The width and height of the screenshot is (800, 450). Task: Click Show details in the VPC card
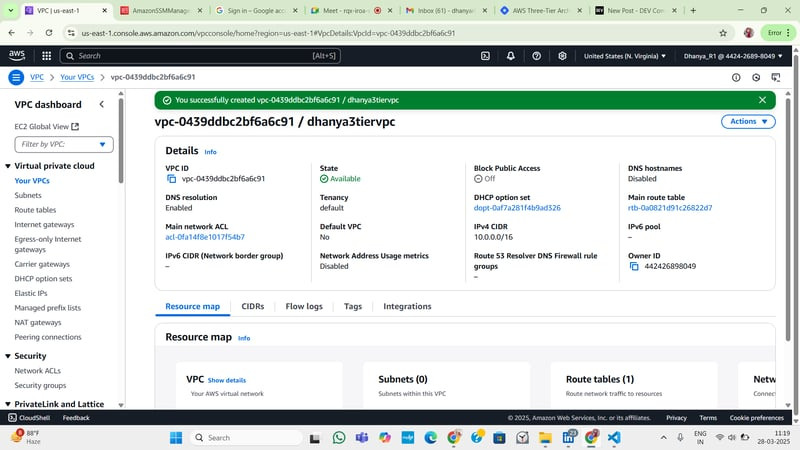click(227, 380)
